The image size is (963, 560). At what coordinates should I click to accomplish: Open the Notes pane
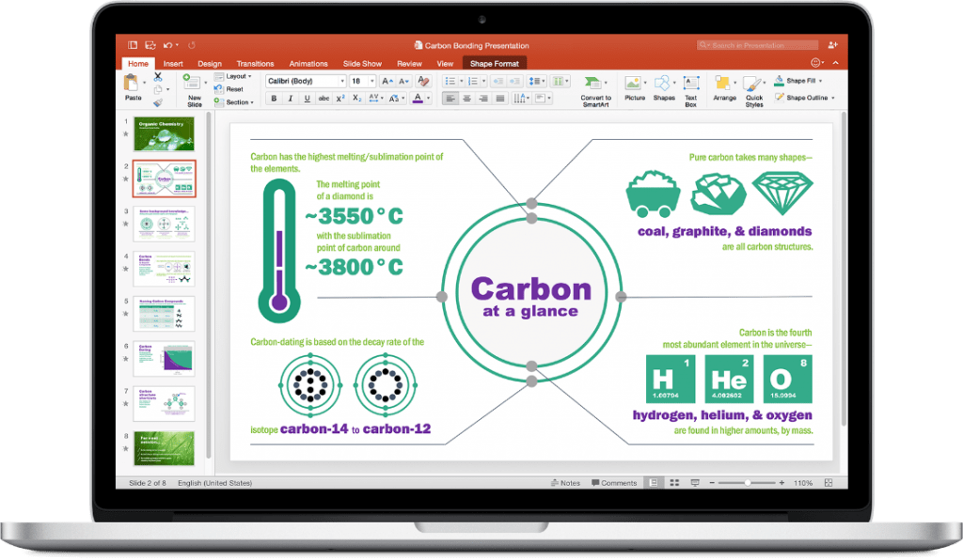567,482
